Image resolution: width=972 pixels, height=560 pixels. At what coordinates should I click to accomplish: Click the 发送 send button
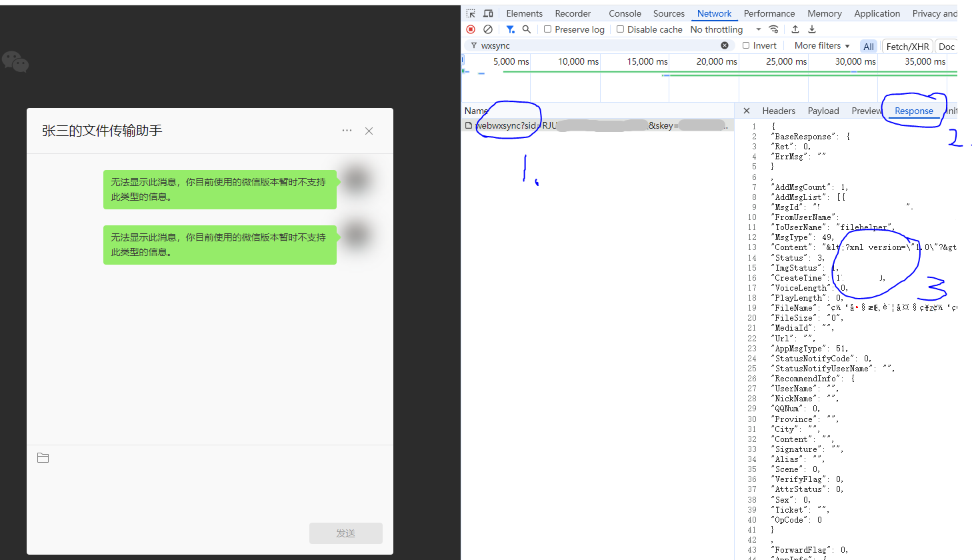coord(345,533)
